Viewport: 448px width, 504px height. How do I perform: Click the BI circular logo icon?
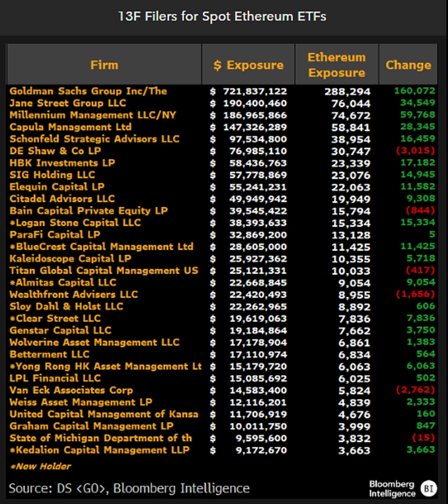[429, 488]
